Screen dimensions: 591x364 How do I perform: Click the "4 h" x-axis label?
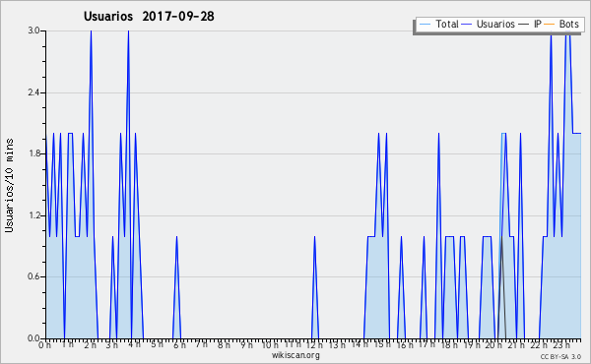pyautogui.click(x=135, y=344)
